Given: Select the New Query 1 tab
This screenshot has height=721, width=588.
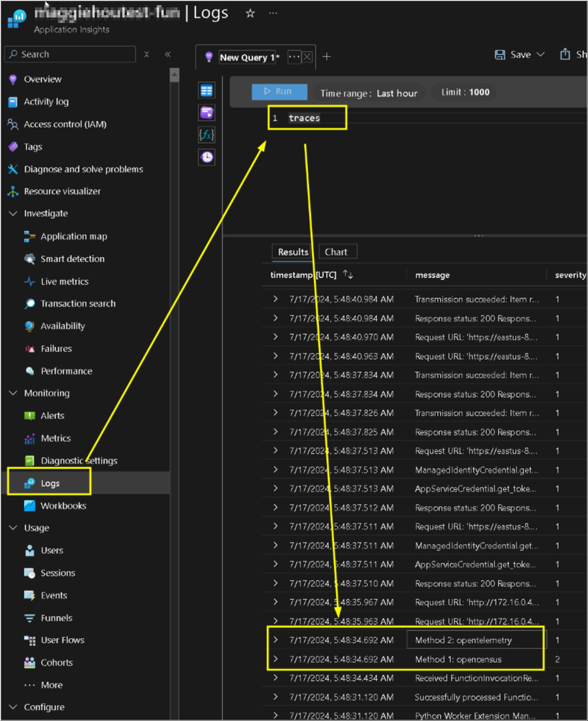Looking at the screenshot, I should tap(248, 58).
